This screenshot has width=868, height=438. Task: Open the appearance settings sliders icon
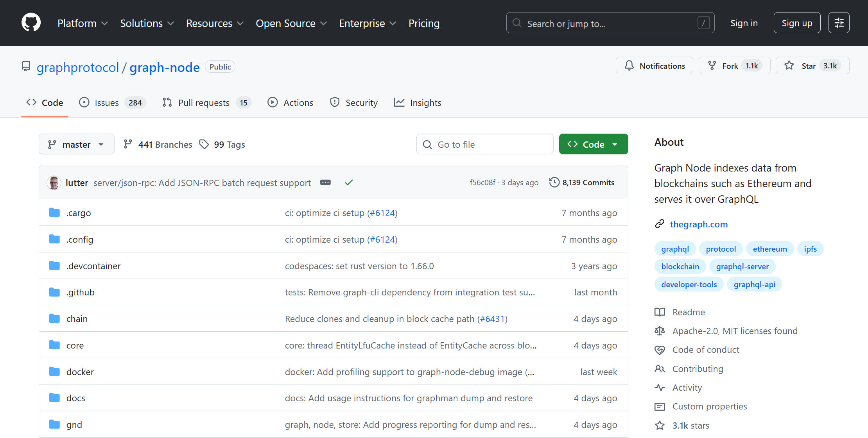tap(839, 23)
